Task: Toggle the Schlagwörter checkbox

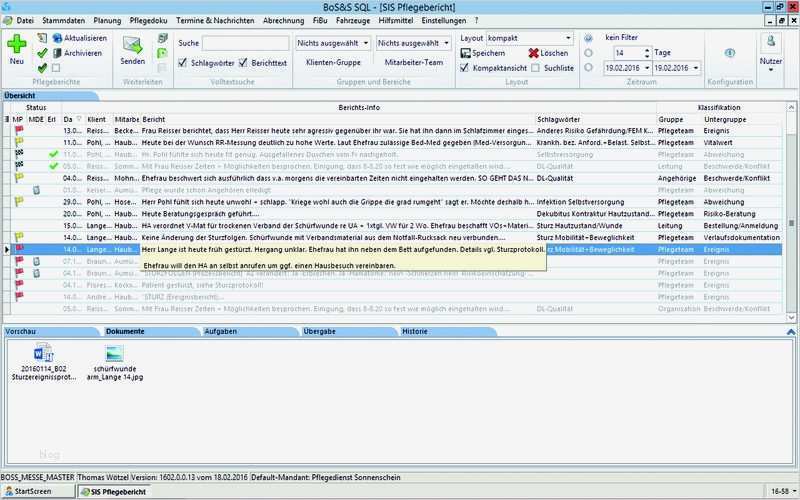Action: coord(183,63)
